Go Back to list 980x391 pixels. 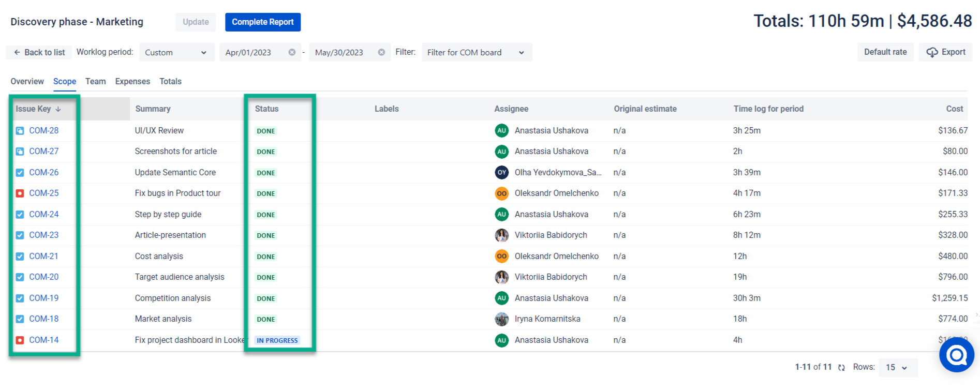tap(39, 52)
